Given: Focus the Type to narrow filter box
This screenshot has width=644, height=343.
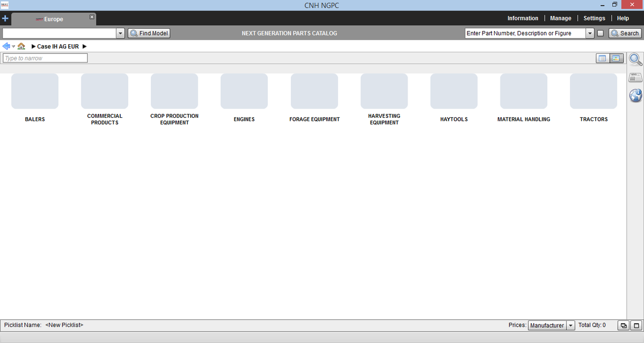Looking at the screenshot, I should [x=45, y=58].
